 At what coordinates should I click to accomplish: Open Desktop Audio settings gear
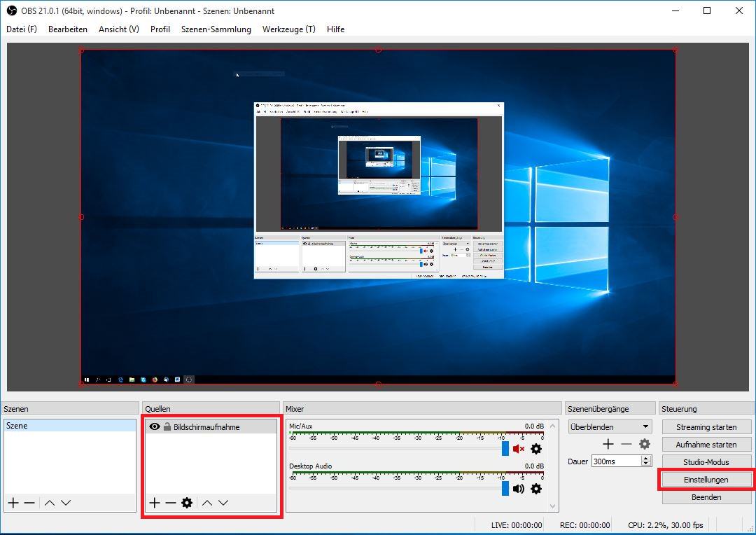tap(535, 489)
